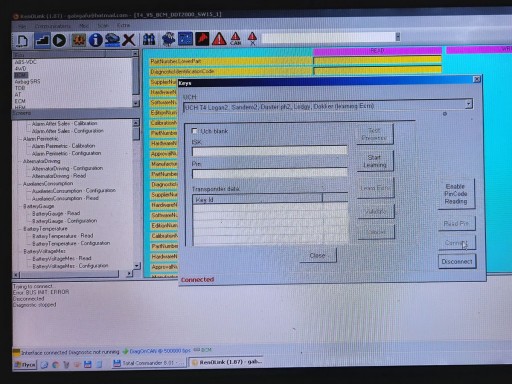Switch to Total Commander taskbar button
512x384 pixels.
click(149, 363)
